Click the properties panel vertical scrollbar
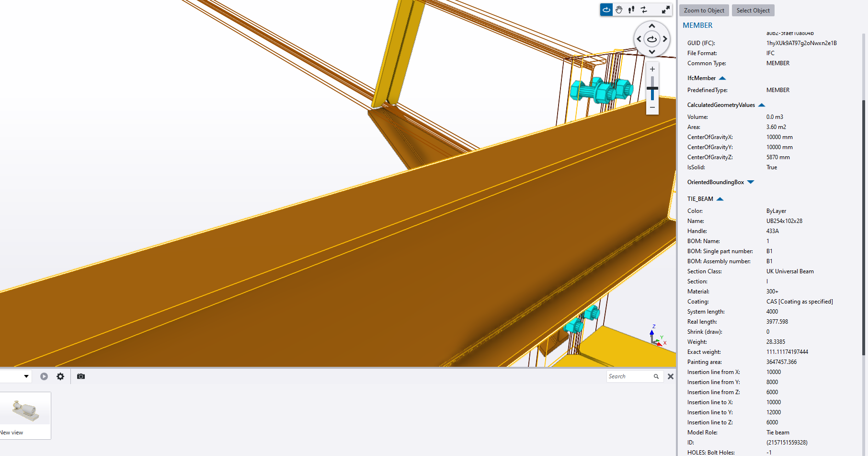Viewport: 868px width, 456px height. 864,228
